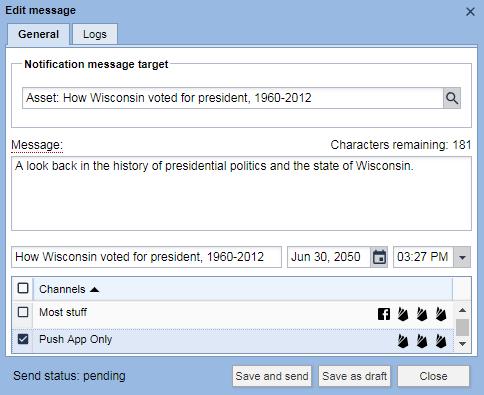Click middle push icon in Push App Only row
This screenshot has height=395, width=484.
[422, 341]
